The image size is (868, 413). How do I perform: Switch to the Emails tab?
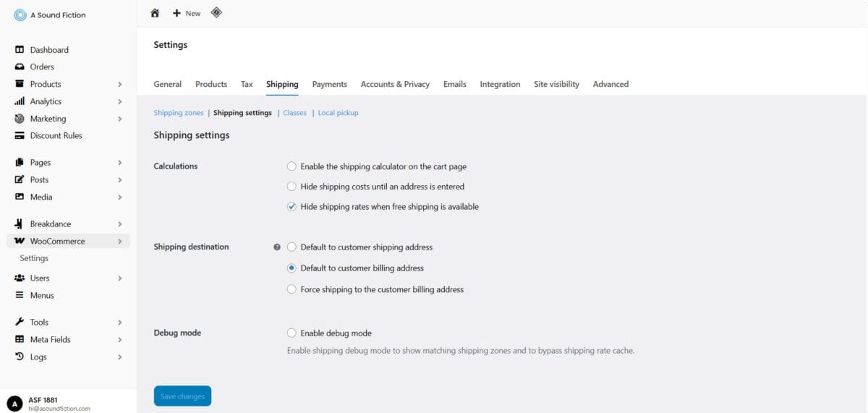tap(455, 84)
